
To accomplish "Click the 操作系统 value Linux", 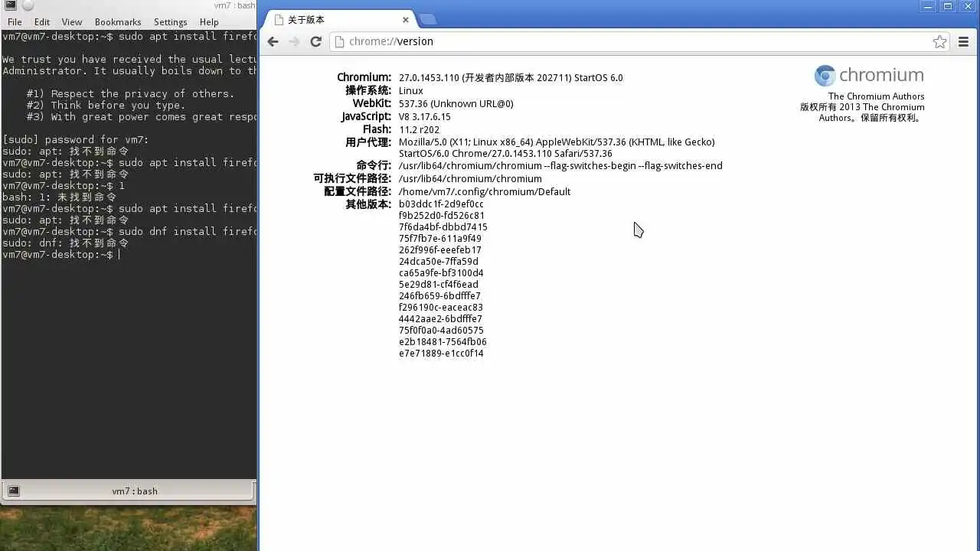I will tap(411, 90).
